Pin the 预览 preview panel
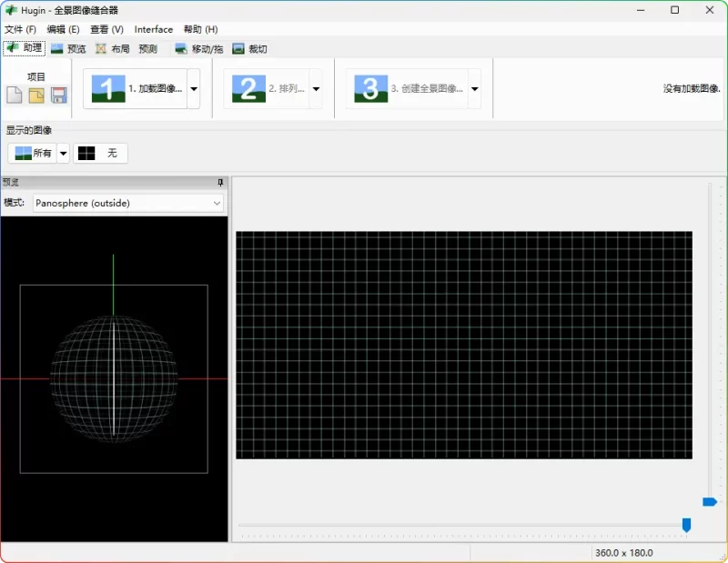Screen dimensions: 728x563 click(x=219, y=182)
